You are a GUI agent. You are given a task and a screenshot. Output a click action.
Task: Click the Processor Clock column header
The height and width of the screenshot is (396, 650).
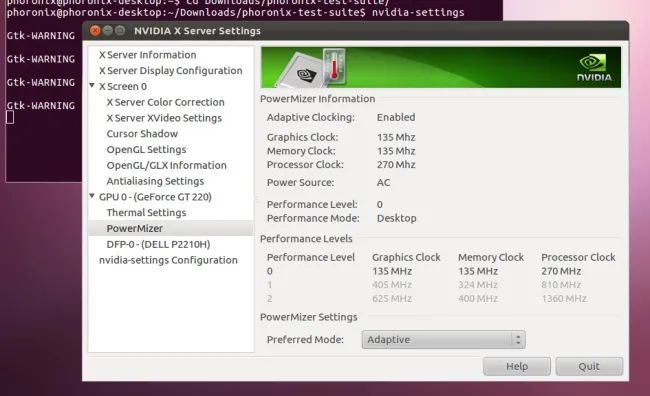tap(578, 257)
